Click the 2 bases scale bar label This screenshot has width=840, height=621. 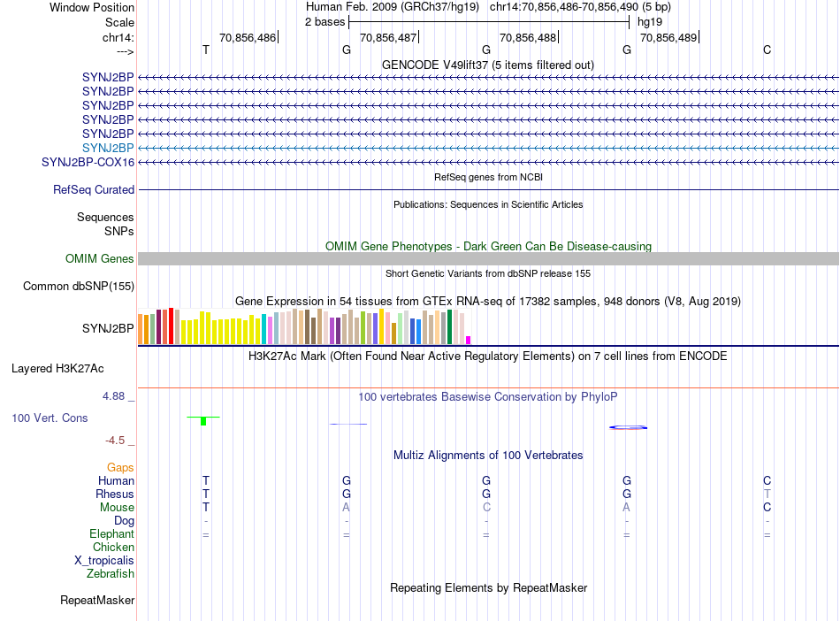click(x=325, y=22)
